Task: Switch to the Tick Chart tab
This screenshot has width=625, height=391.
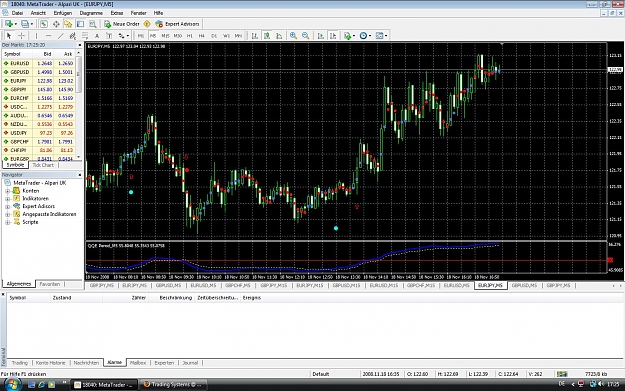Action: click(43, 165)
